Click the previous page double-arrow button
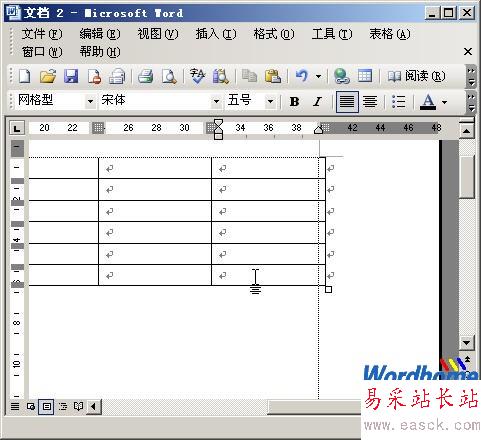This screenshot has height=440, width=481. point(467,359)
